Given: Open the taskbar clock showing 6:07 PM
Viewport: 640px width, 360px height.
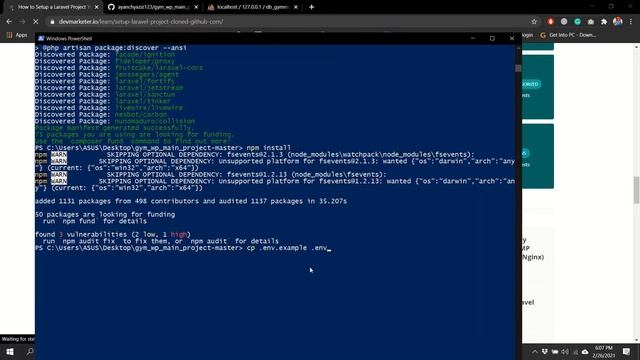Looking at the screenshot, I should (x=604, y=351).
